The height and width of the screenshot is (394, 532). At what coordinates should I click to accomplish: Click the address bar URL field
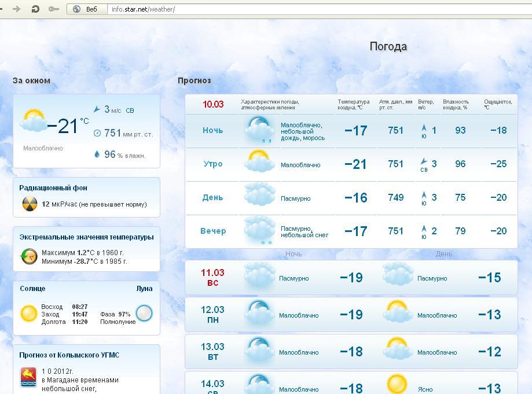point(318,9)
